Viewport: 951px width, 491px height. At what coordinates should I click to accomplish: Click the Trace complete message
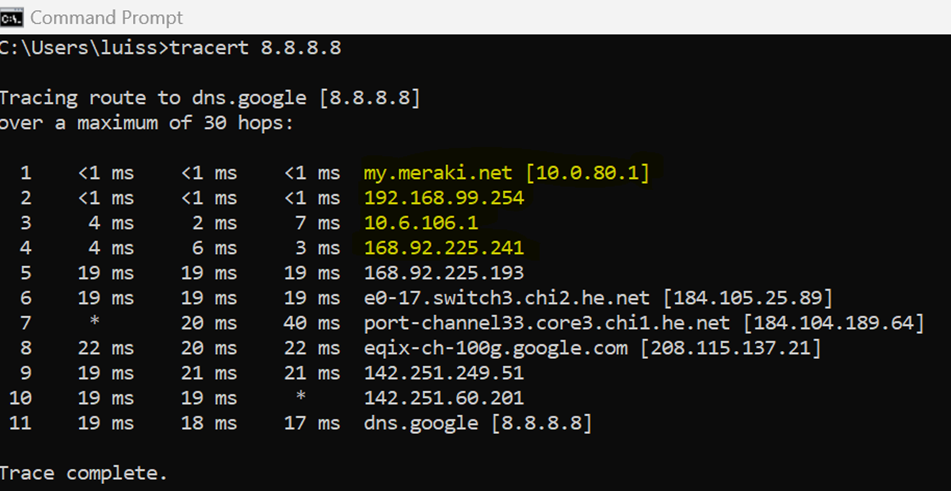(x=83, y=473)
